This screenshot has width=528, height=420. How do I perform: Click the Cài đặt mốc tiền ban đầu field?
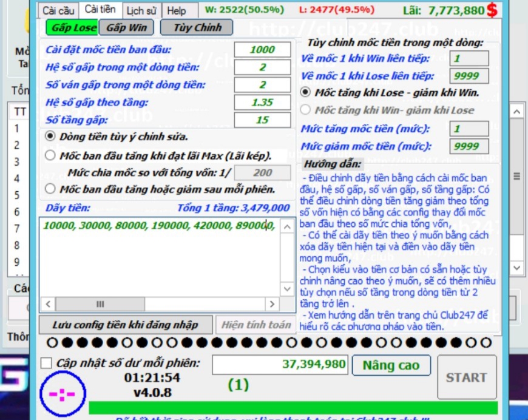[262, 50]
